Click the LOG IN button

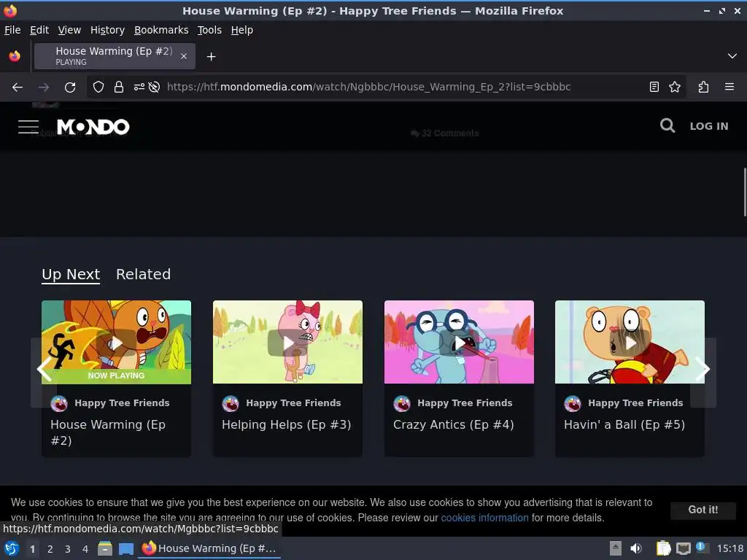point(709,126)
